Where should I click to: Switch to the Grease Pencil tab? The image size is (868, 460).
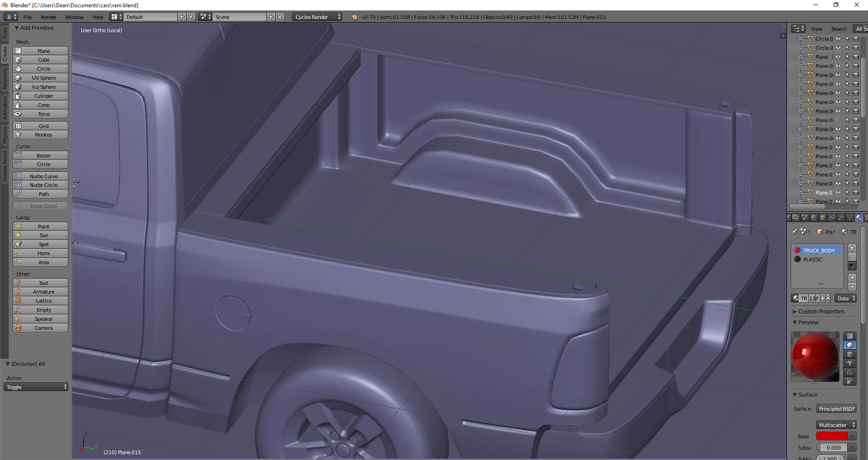(5, 167)
